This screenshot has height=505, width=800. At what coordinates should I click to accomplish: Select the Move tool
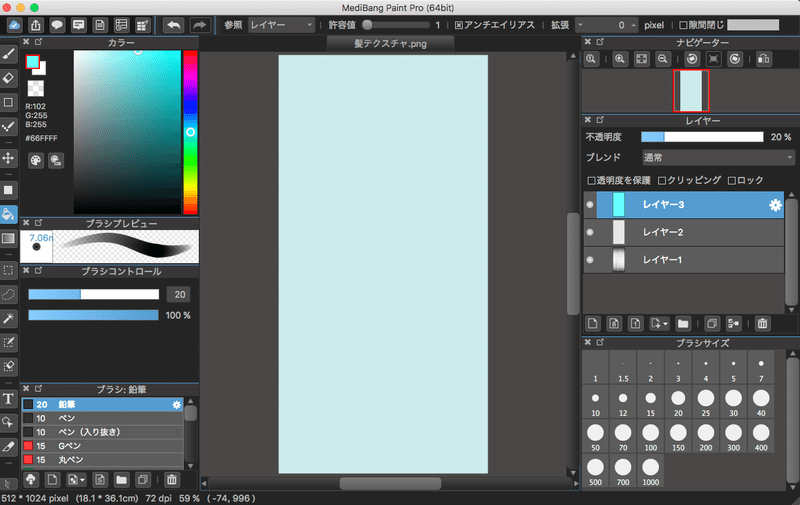click(x=9, y=158)
